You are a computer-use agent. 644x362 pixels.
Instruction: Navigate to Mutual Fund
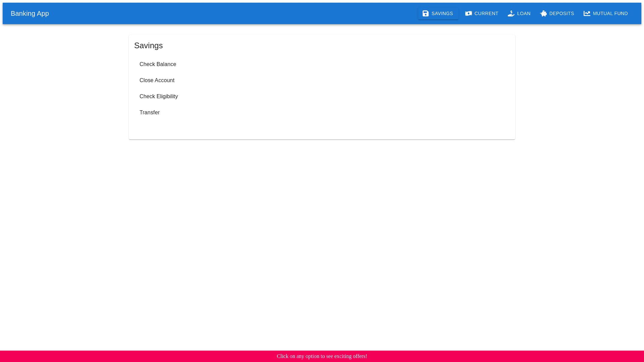click(605, 13)
